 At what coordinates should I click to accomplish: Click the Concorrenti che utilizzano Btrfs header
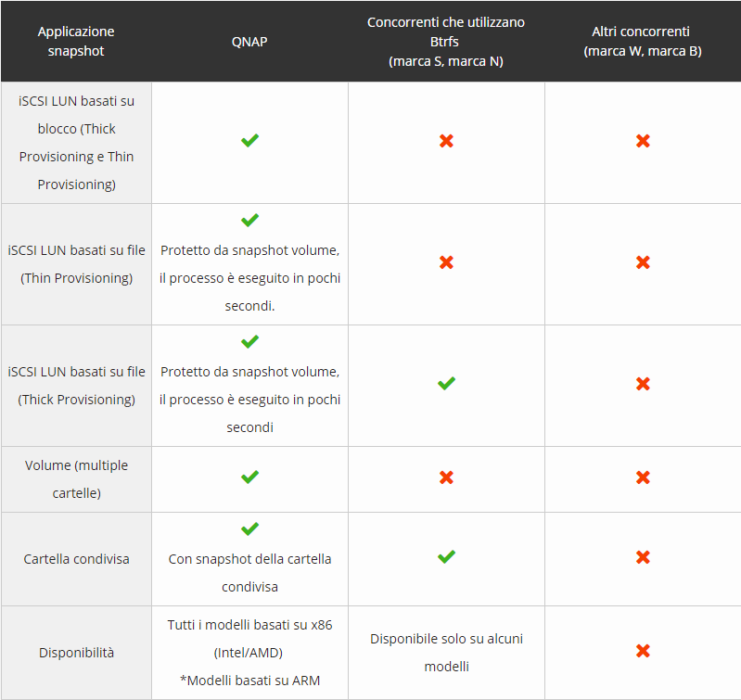coord(446,42)
